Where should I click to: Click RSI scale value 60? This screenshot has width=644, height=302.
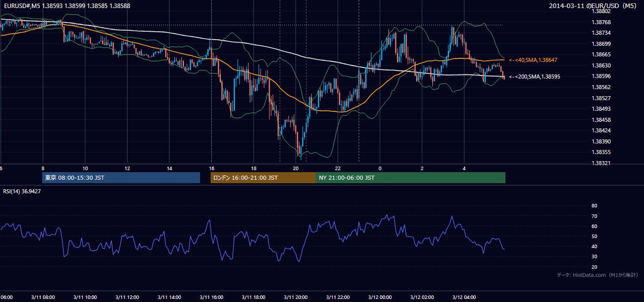[x=595, y=226]
